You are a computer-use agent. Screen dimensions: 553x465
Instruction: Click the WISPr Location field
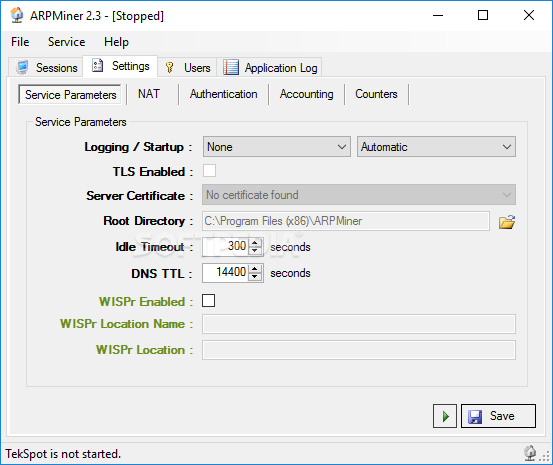(359, 350)
